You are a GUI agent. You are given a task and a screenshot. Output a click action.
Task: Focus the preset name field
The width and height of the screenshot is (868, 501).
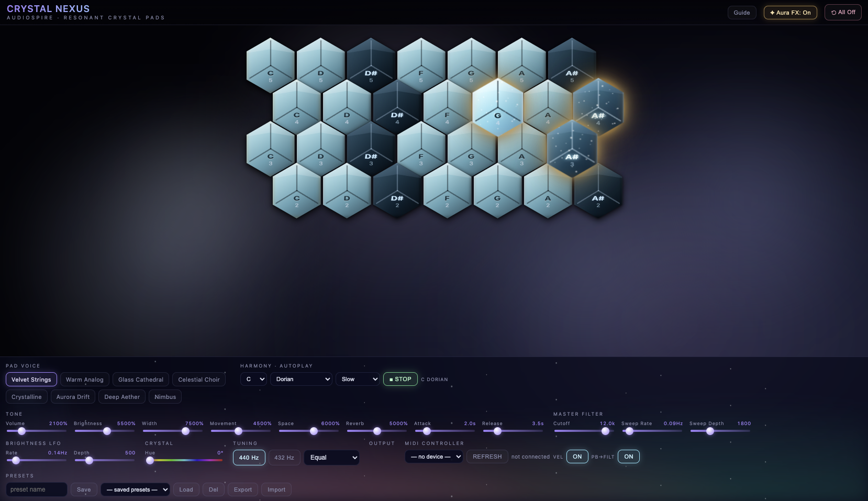click(37, 489)
